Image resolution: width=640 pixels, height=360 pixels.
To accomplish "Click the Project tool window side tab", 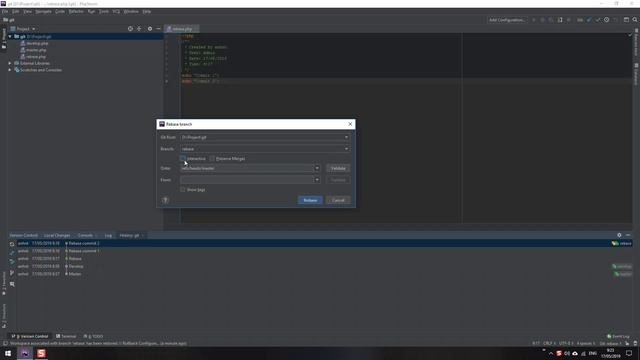I will 4,38.
